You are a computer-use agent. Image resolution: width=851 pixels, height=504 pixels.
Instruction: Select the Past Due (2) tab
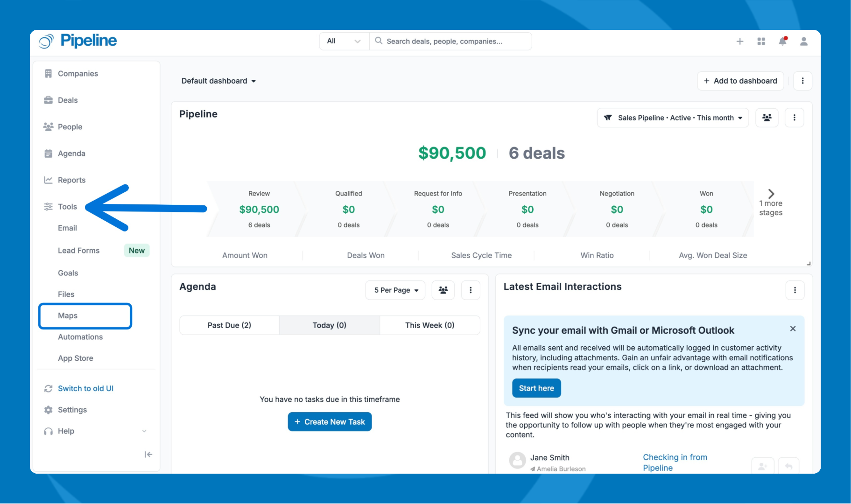click(229, 325)
